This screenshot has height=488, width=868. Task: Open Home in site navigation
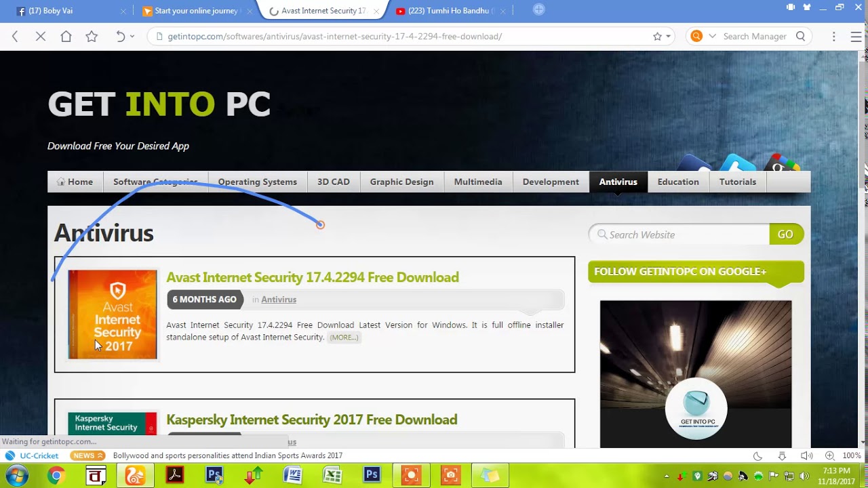(75, 182)
